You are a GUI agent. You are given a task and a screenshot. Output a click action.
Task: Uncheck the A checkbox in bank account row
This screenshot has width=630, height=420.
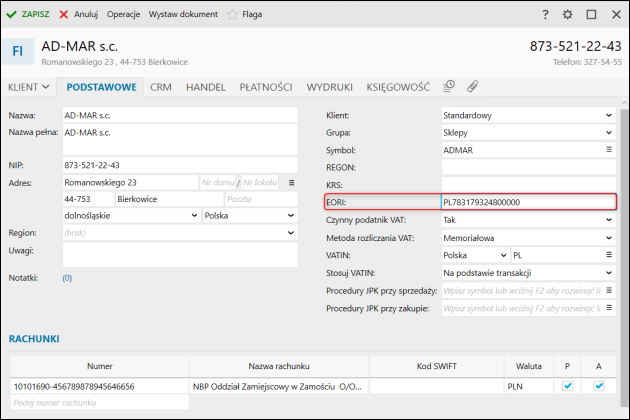[x=598, y=385]
